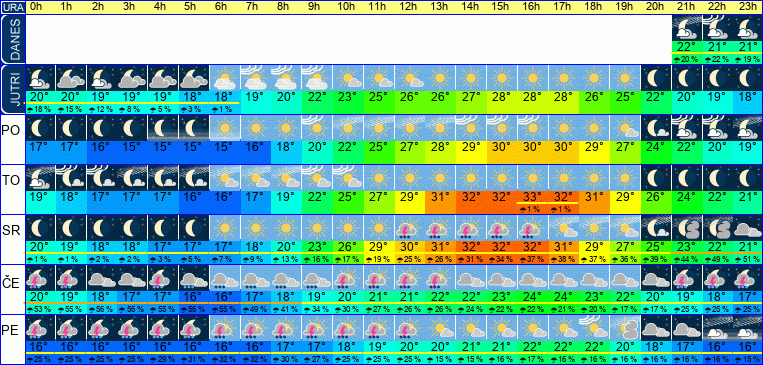763x365 pixels.
Task: Click the JUTRI 15h 28° temperature
Action: coord(502,97)
